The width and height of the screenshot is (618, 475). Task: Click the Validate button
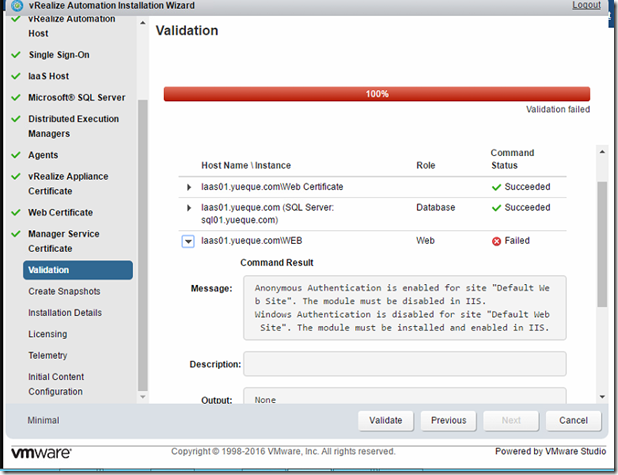coord(386,421)
